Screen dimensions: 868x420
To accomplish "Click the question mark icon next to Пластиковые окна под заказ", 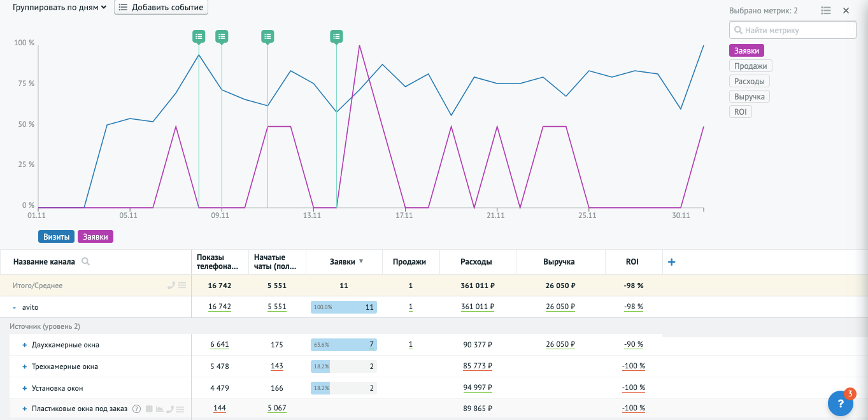I will tap(136, 409).
